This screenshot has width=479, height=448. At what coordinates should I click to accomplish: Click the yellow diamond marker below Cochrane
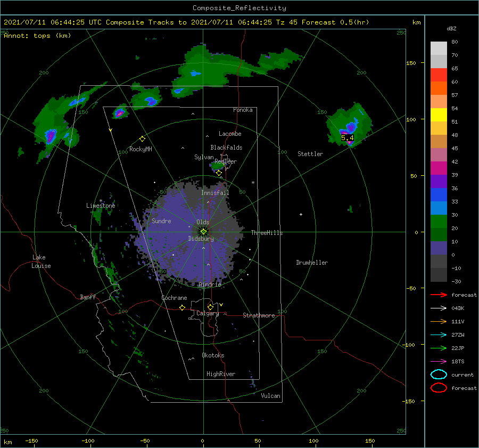(182, 307)
